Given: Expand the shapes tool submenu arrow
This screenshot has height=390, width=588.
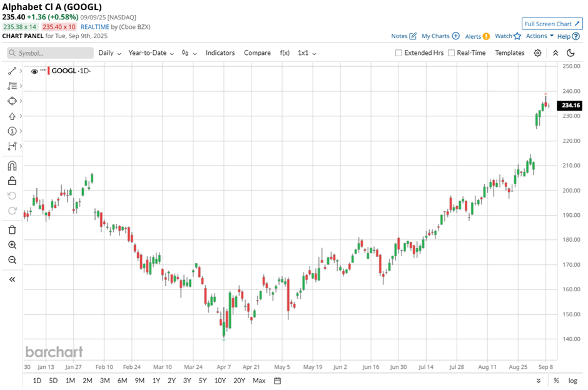Looking at the screenshot, I should (21, 101).
